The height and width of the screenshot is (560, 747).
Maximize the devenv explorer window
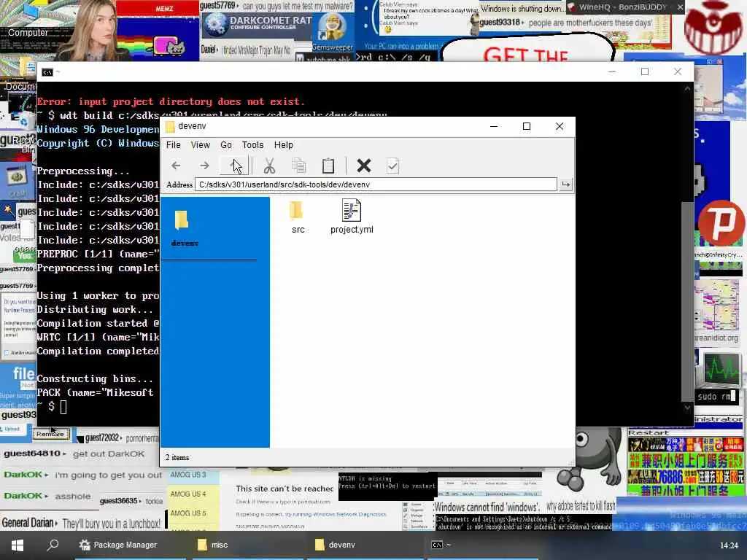point(527,126)
